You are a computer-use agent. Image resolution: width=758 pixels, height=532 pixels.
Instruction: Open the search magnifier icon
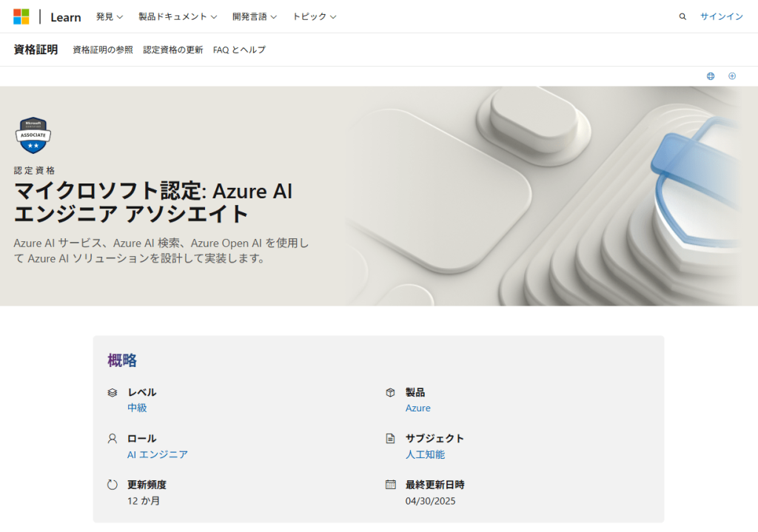tap(682, 16)
